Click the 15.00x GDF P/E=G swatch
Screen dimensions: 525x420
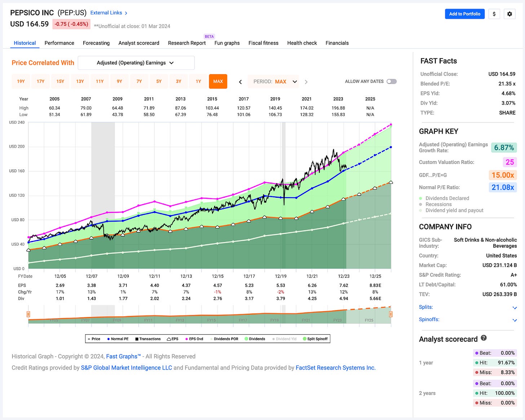pos(503,175)
